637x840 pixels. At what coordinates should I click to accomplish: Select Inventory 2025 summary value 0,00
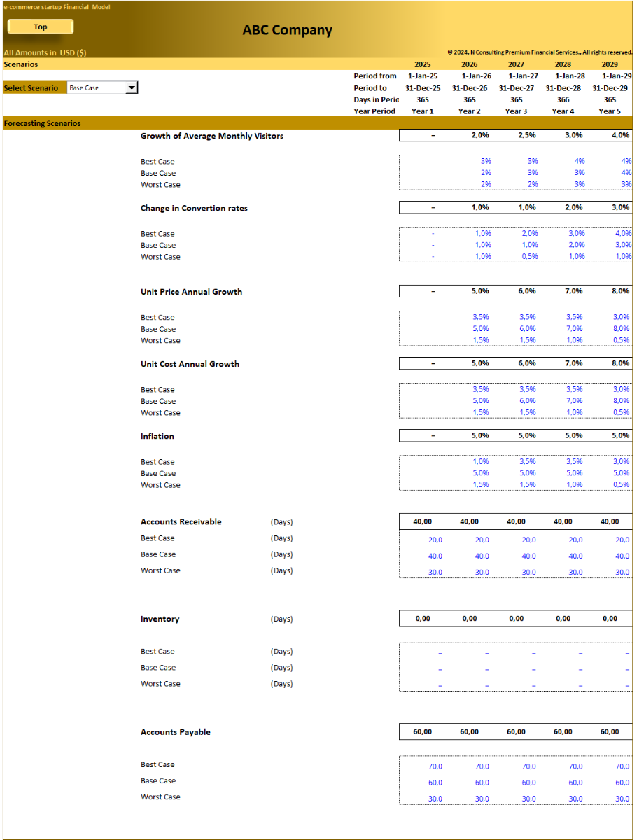click(423, 619)
